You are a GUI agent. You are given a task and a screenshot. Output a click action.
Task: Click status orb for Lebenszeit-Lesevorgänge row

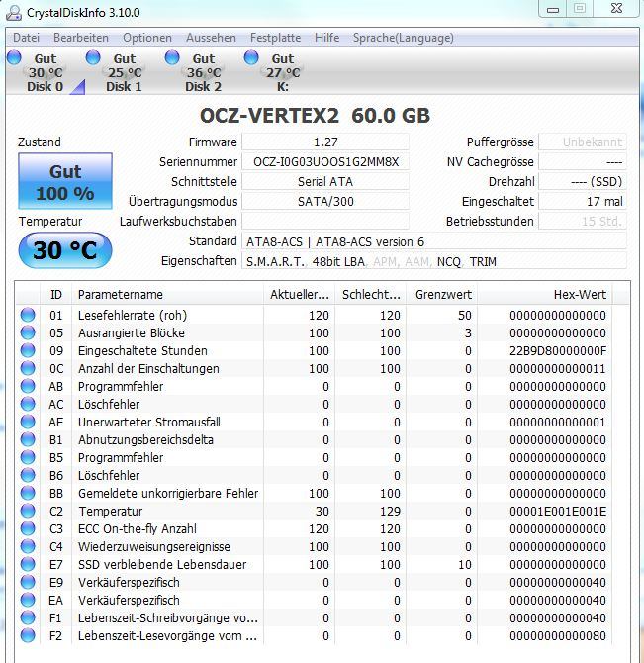point(28,635)
